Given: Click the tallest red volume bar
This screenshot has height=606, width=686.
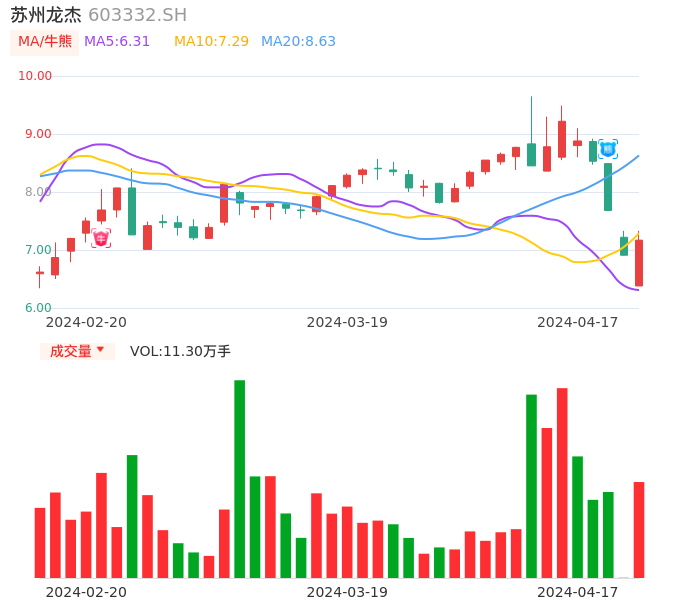Looking at the screenshot, I should click(562, 482).
